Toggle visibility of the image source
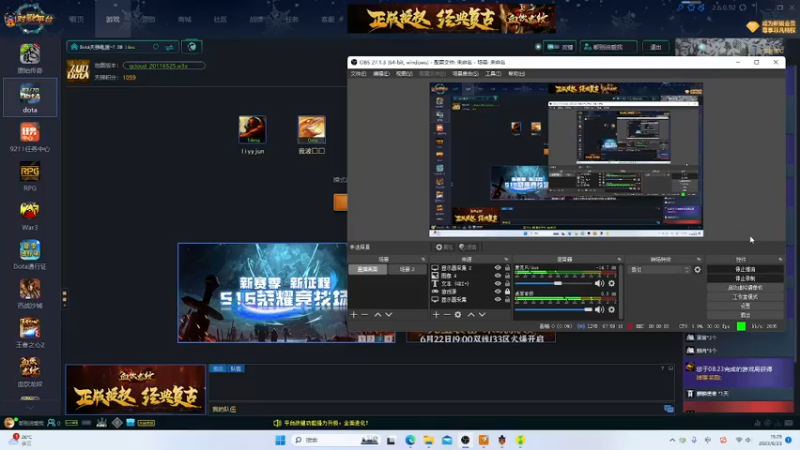The width and height of the screenshot is (800, 450). click(497, 276)
